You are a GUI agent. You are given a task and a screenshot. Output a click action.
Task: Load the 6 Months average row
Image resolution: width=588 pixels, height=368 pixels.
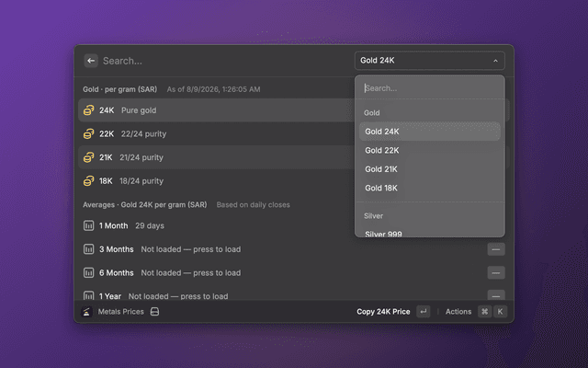tap(294, 272)
